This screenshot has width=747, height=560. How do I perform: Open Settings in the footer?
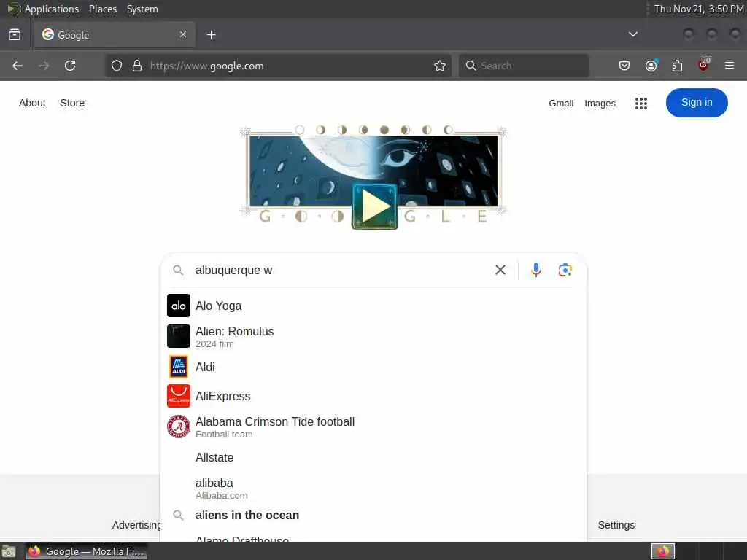[616, 525]
